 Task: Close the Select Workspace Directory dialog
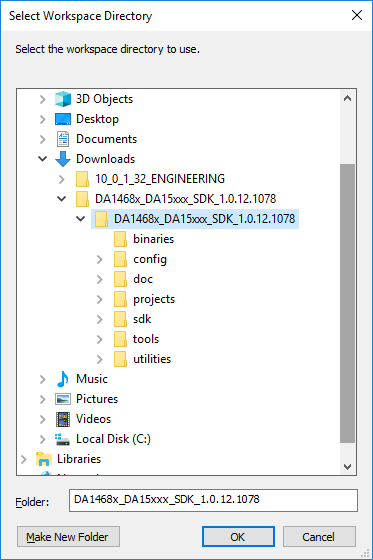(357, 15)
